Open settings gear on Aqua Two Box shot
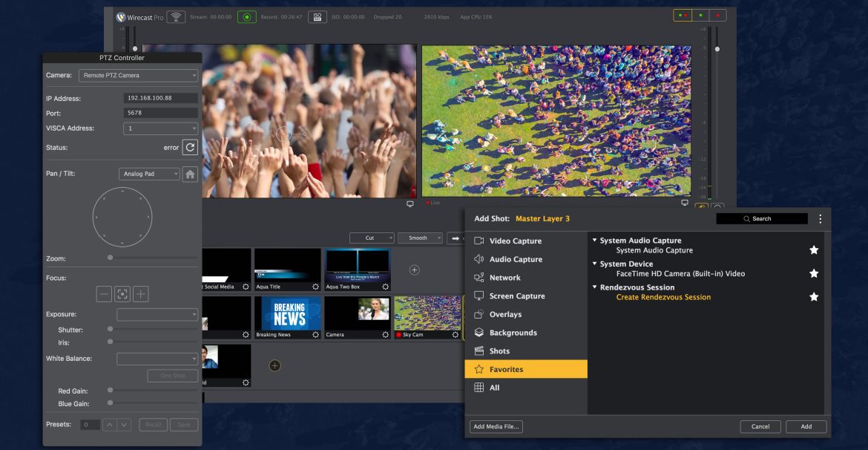The image size is (868, 450). tap(385, 287)
